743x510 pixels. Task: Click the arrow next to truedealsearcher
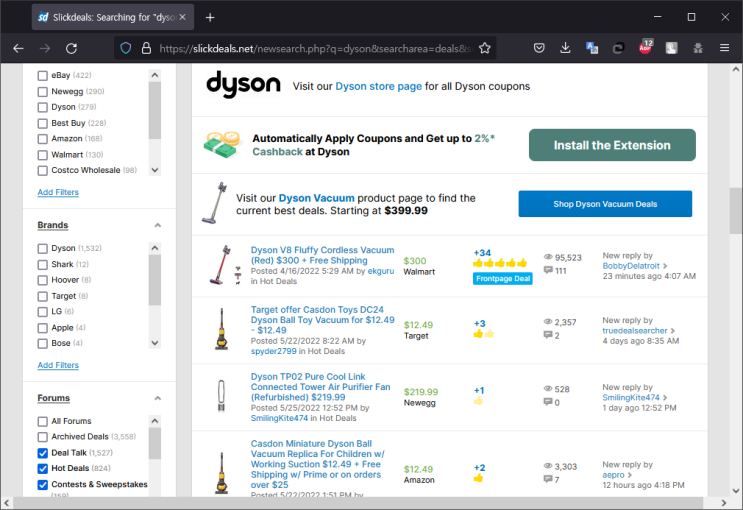click(672, 330)
